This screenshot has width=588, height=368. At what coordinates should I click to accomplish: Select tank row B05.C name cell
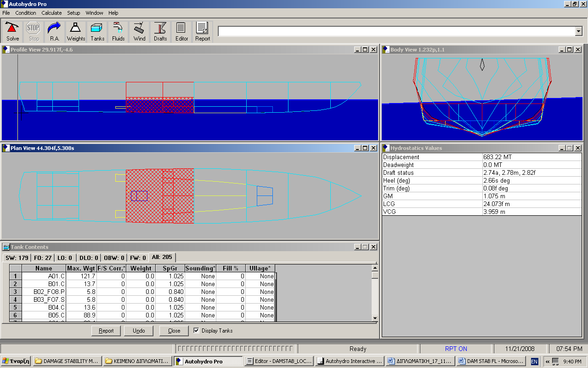(x=44, y=315)
